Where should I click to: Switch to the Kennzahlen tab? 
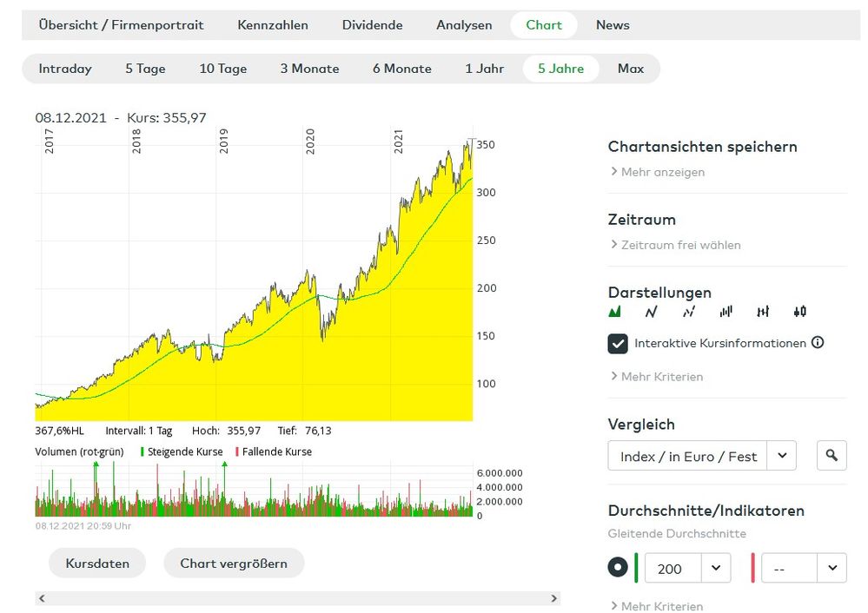273,25
